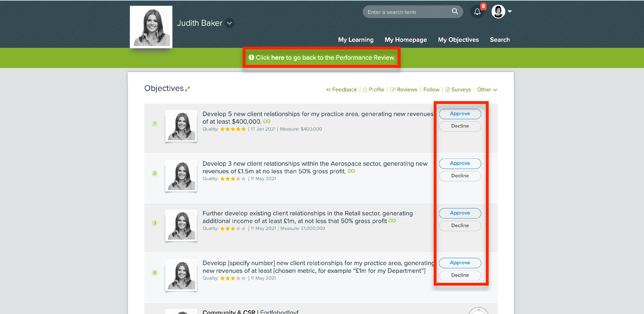The height and width of the screenshot is (314, 644).
Task: Click the number 3 objective badge
Action: 155,223
